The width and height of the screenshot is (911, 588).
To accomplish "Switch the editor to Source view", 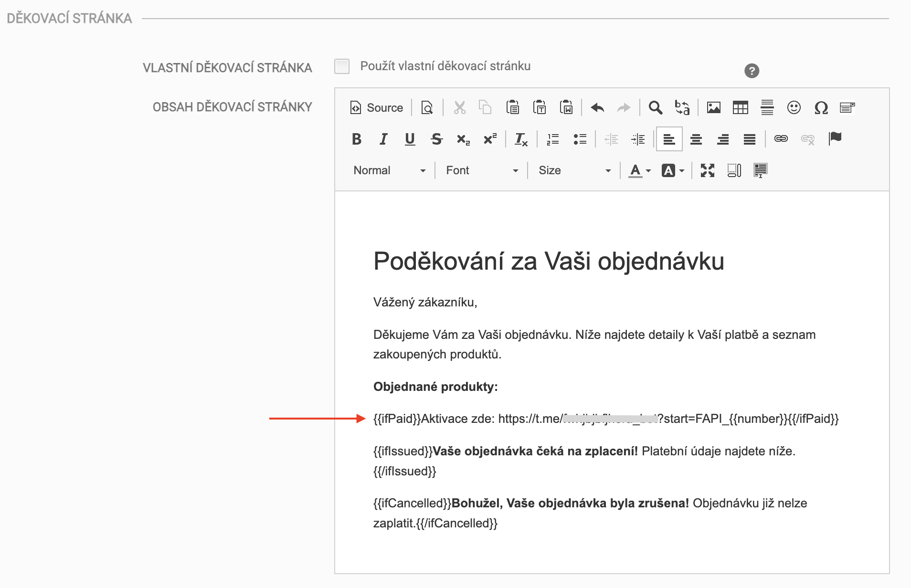I will (376, 107).
